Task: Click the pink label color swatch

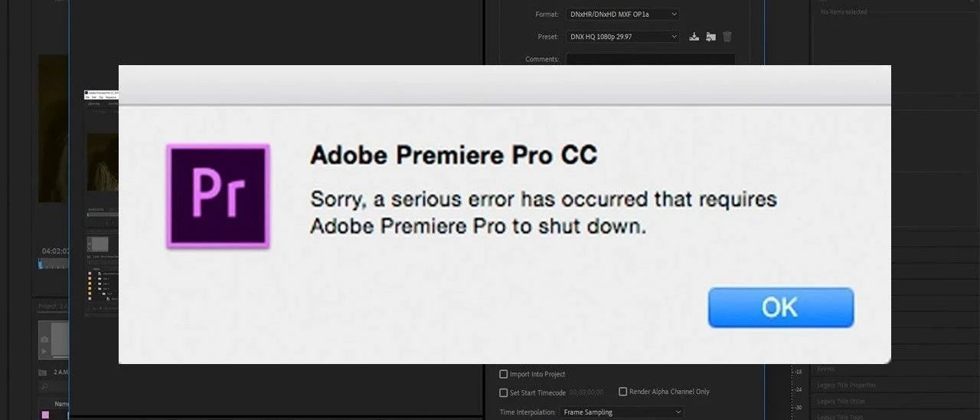Action: click(45, 415)
